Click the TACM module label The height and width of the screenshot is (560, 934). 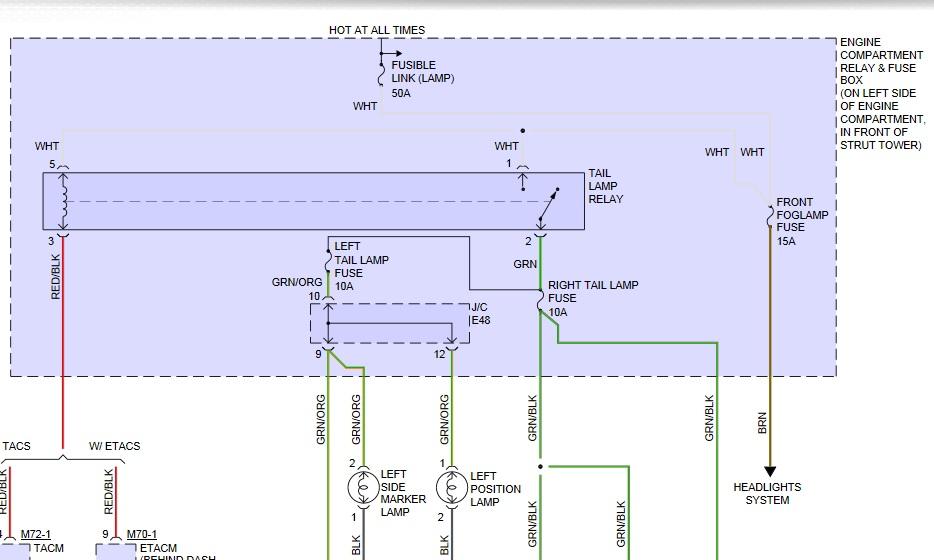(49, 548)
